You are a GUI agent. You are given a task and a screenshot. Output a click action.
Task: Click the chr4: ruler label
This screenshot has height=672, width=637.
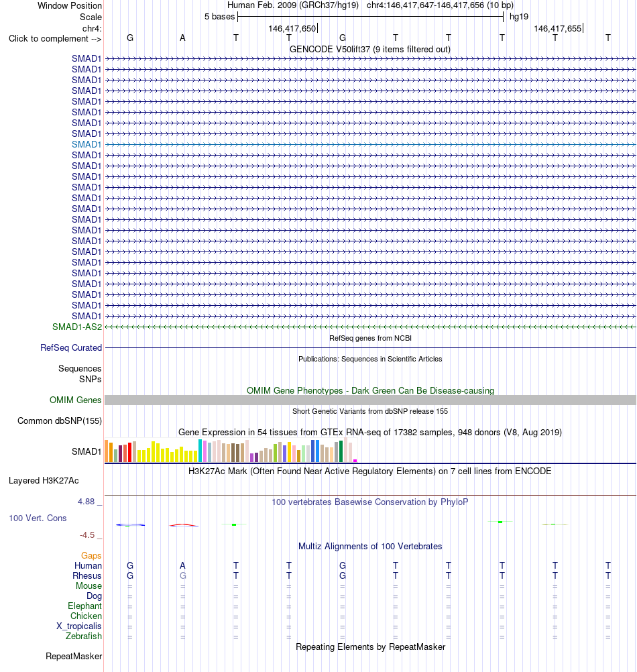point(92,28)
